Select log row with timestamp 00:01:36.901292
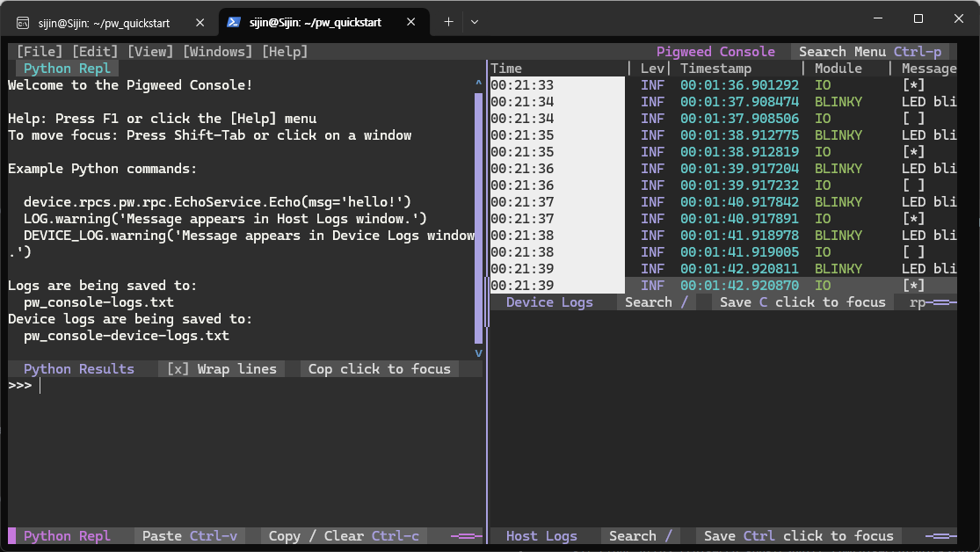The width and height of the screenshot is (980, 552). pos(723,85)
